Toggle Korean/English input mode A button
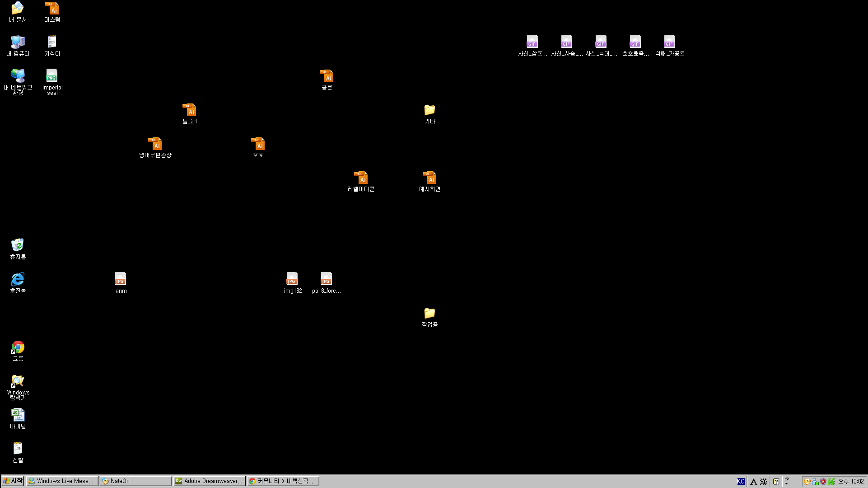Image resolution: width=868 pixels, height=488 pixels. click(753, 482)
